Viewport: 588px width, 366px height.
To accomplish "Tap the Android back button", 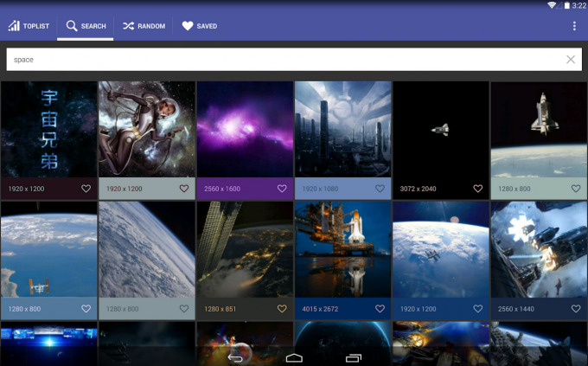I will (x=235, y=357).
